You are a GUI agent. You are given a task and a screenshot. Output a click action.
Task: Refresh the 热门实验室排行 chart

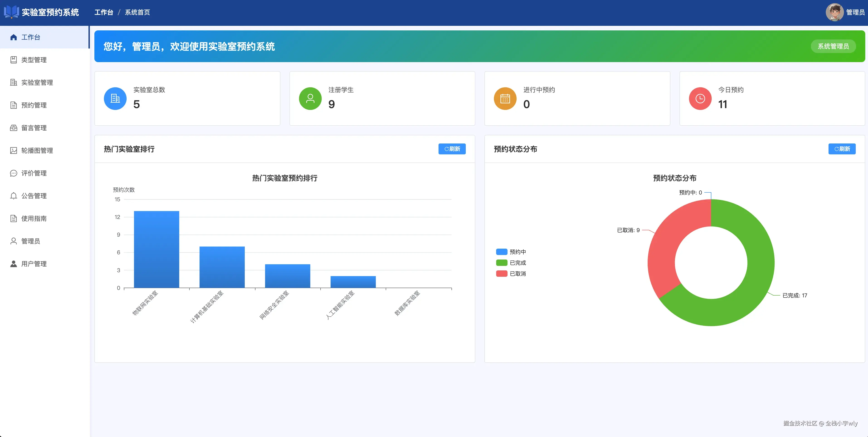pos(452,149)
